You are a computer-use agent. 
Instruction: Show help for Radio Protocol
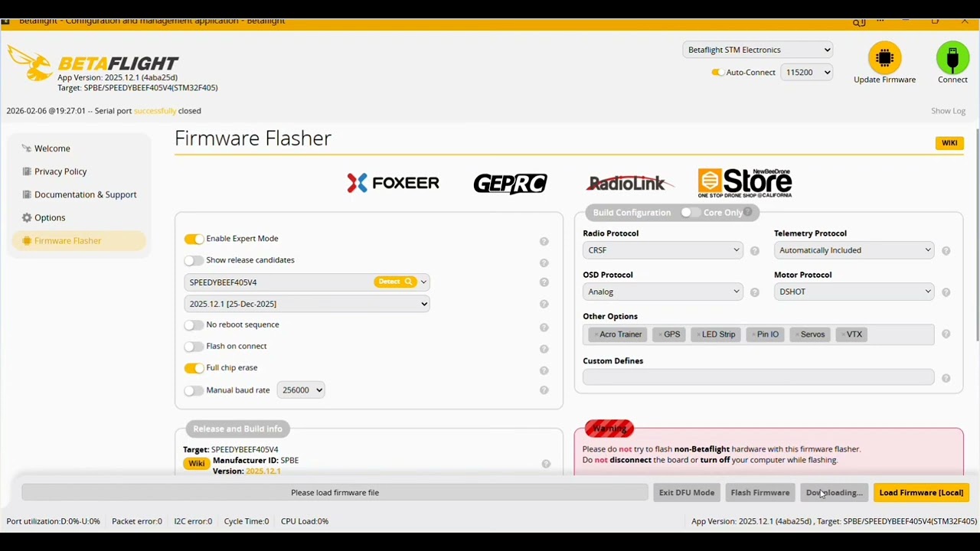click(755, 251)
